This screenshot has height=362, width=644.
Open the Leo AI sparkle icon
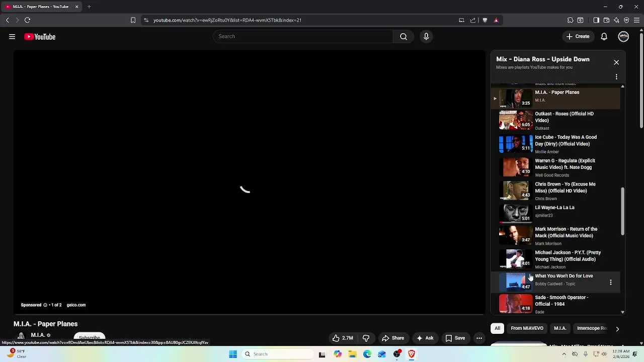616,20
